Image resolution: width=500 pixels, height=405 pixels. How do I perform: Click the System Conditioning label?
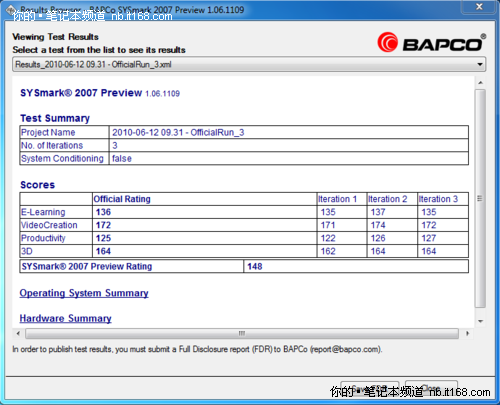point(62,158)
